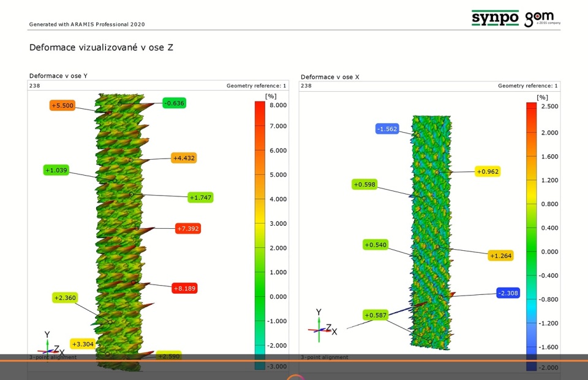Click the -0.636 green annotation label
Screen dimensions: 588x380
174,103
